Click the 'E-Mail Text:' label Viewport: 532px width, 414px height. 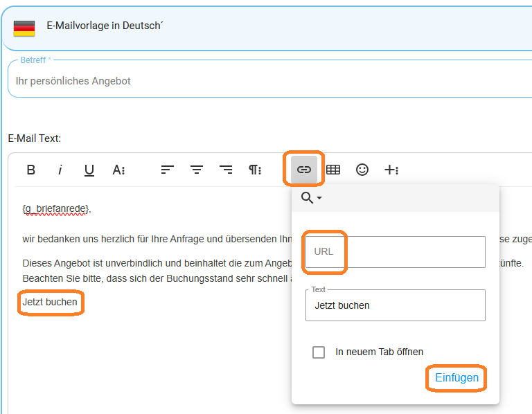(35, 138)
